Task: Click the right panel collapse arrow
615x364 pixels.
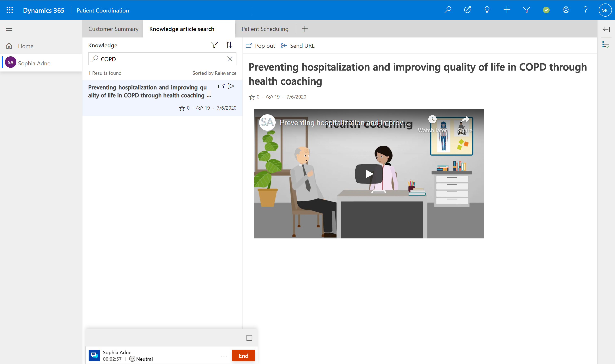Action: point(606,29)
